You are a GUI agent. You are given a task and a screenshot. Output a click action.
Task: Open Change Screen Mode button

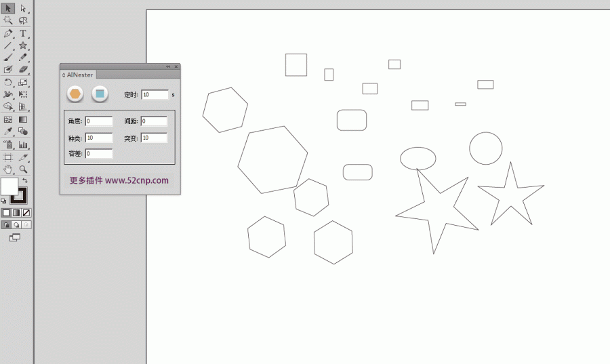(x=15, y=237)
